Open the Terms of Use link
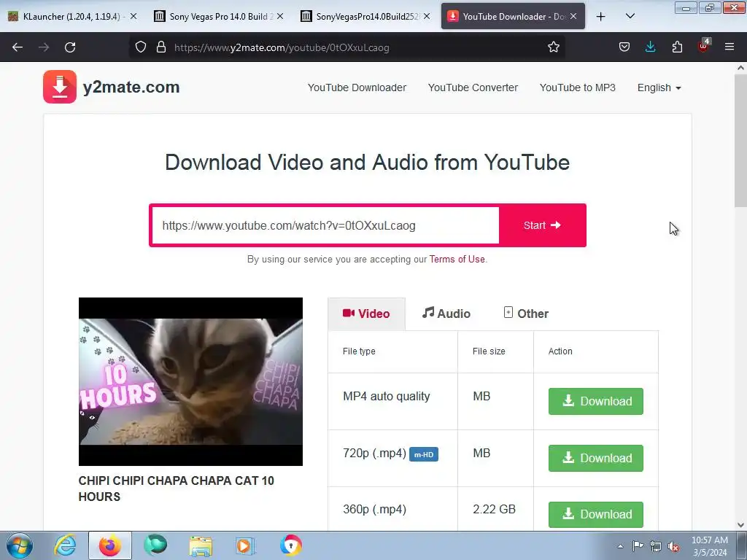 point(457,259)
